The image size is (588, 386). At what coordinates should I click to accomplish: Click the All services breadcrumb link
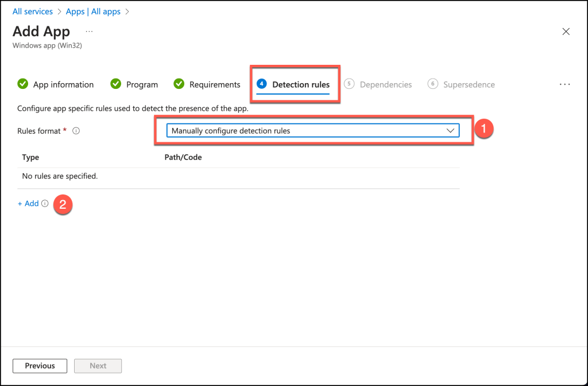33,11
